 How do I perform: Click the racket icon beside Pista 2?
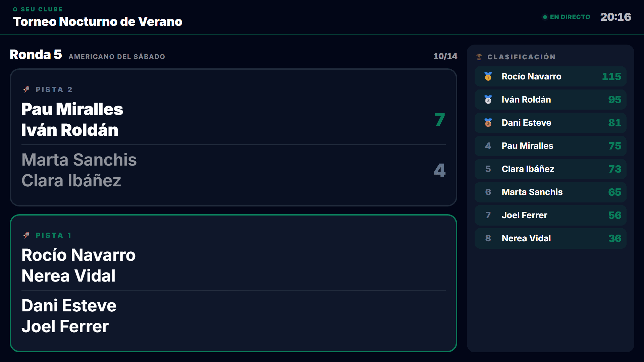[26, 89]
